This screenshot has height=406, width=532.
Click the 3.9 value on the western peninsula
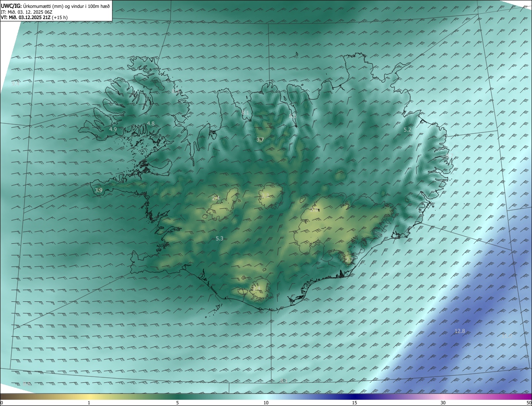coord(99,191)
